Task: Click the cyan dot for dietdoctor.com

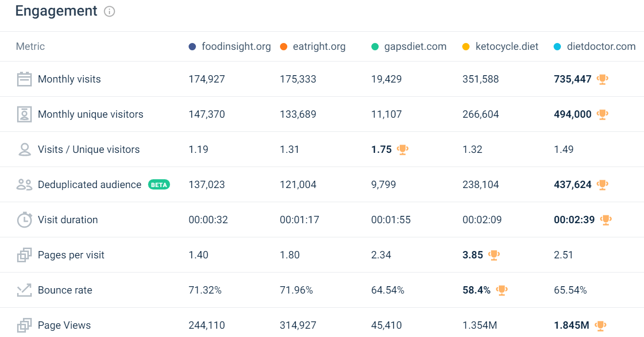Action: (558, 47)
